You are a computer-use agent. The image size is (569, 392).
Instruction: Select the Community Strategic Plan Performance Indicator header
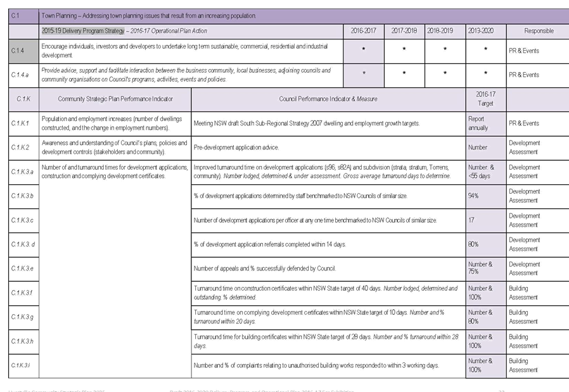(x=115, y=99)
